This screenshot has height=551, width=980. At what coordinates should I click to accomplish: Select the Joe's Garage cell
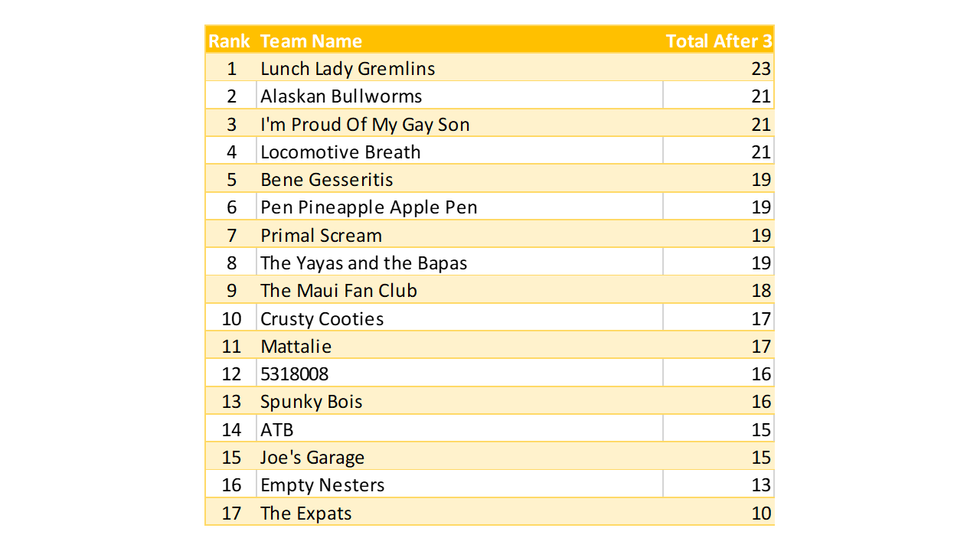coord(312,458)
